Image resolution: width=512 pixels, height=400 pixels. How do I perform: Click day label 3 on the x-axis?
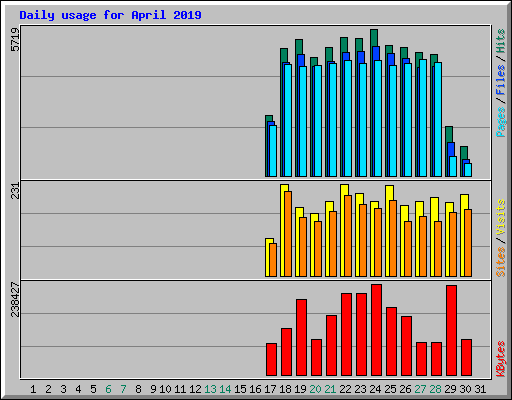[x=63, y=389]
